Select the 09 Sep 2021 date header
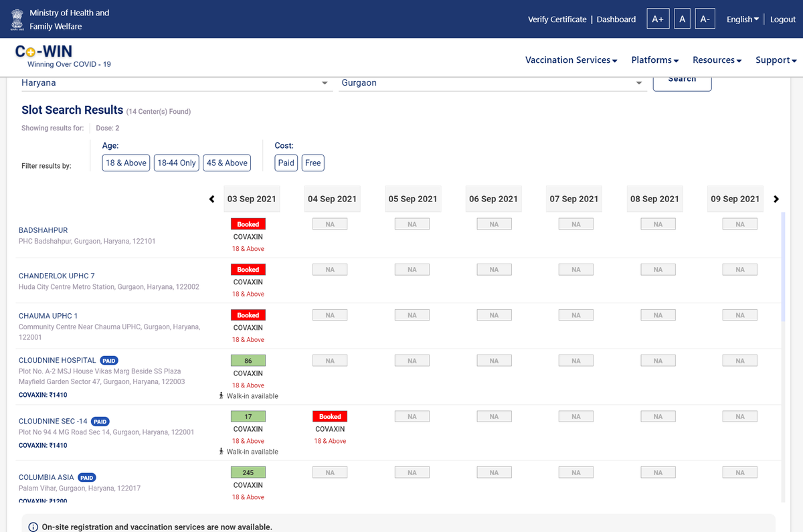This screenshot has height=532, width=803. pyautogui.click(x=735, y=199)
